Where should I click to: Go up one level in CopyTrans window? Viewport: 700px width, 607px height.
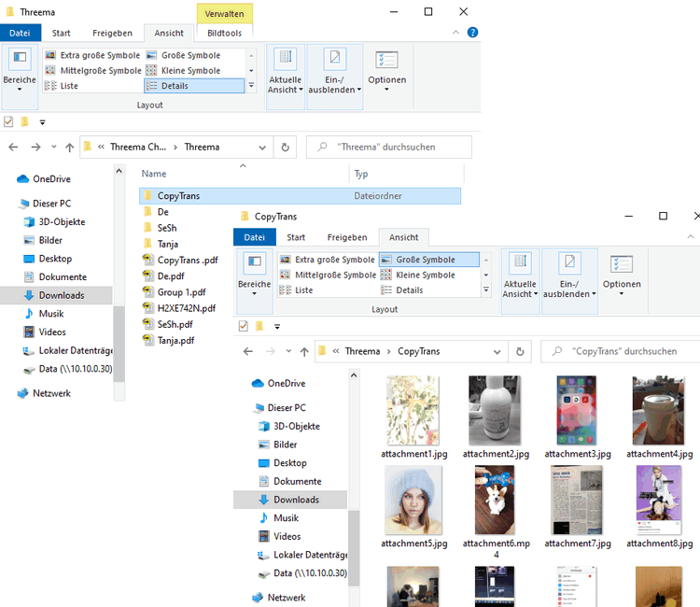pos(304,351)
